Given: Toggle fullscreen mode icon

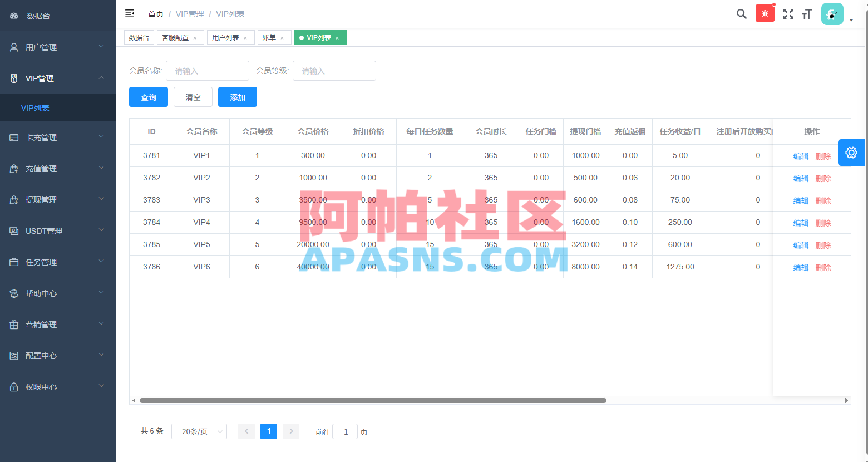Looking at the screenshot, I should (x=788, y=14).
